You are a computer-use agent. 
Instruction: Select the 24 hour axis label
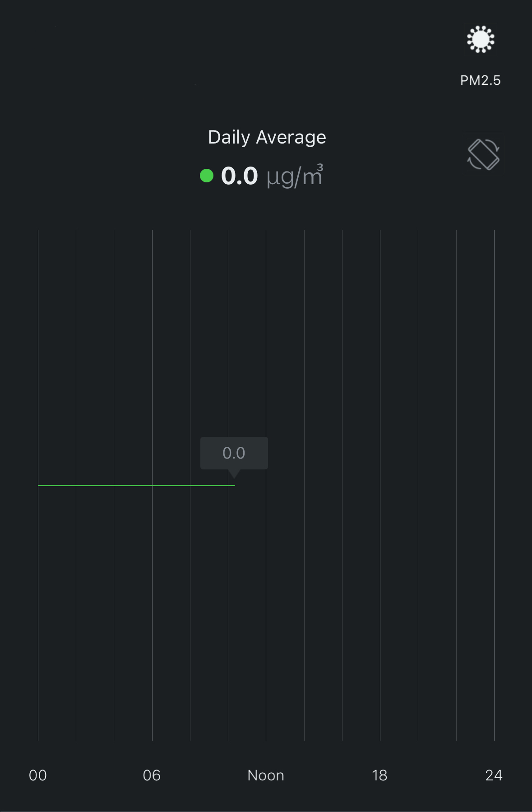coord(494,775)
